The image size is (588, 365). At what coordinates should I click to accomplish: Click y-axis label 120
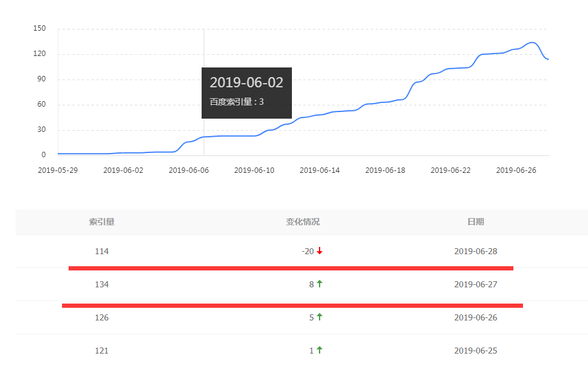(x=39, y=54)
